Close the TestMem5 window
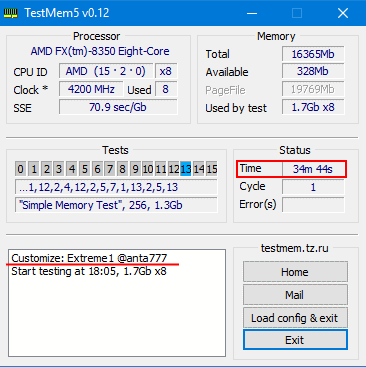The width and height of the screenshot is (366, 367). click(x=343, y=13)
